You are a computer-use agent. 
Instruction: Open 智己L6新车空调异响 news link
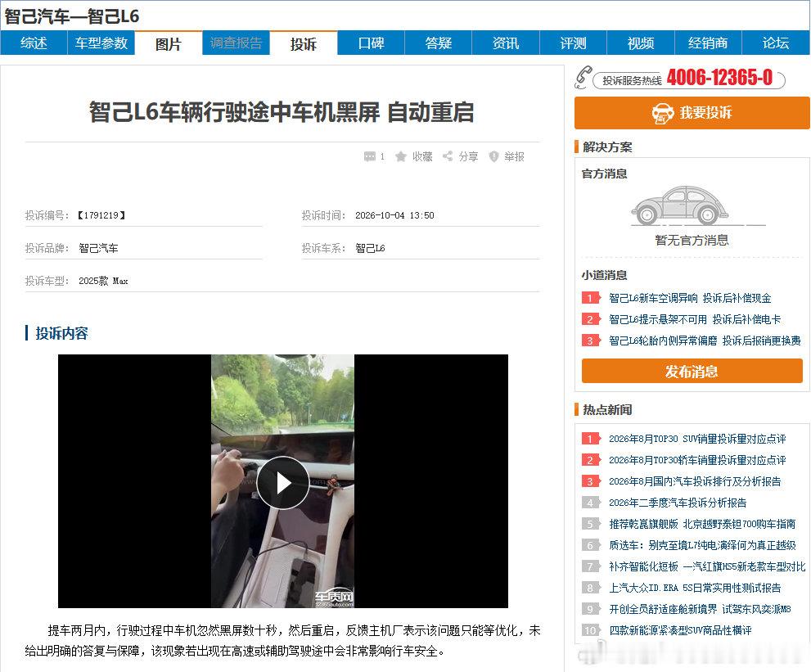click(x=690, y=298)
